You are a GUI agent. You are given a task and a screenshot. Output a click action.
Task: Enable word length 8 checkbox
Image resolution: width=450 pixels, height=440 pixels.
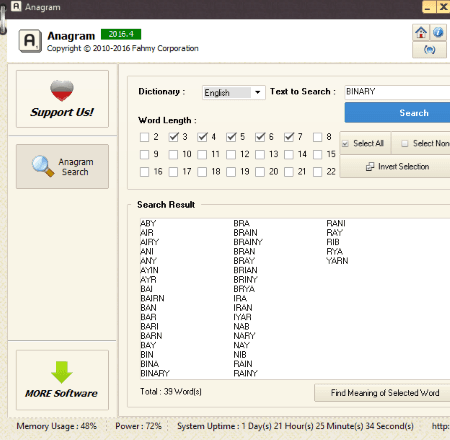(318, 137)
